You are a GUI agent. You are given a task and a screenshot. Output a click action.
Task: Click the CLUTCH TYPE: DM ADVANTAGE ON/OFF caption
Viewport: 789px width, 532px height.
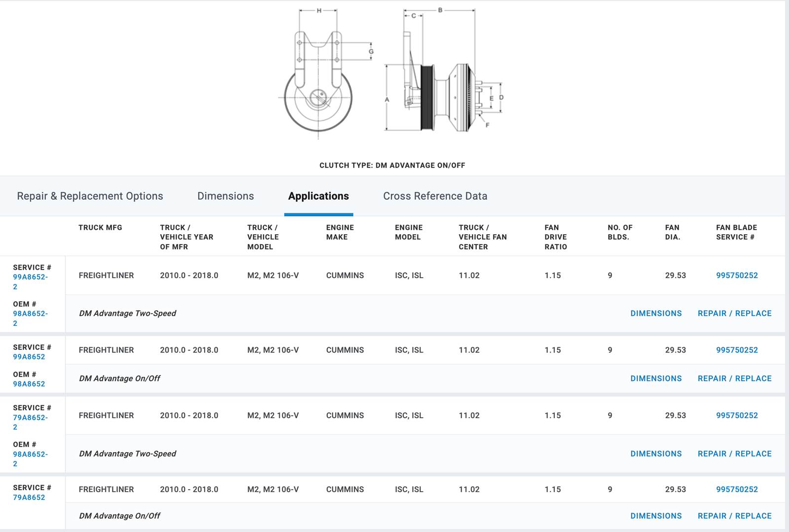[392, 165]
